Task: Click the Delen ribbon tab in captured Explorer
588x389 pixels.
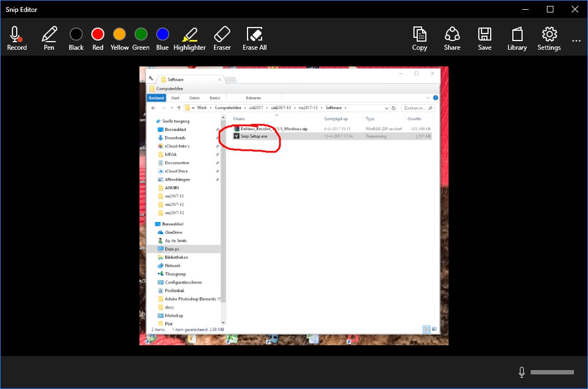Action: (x=194, y=98)
